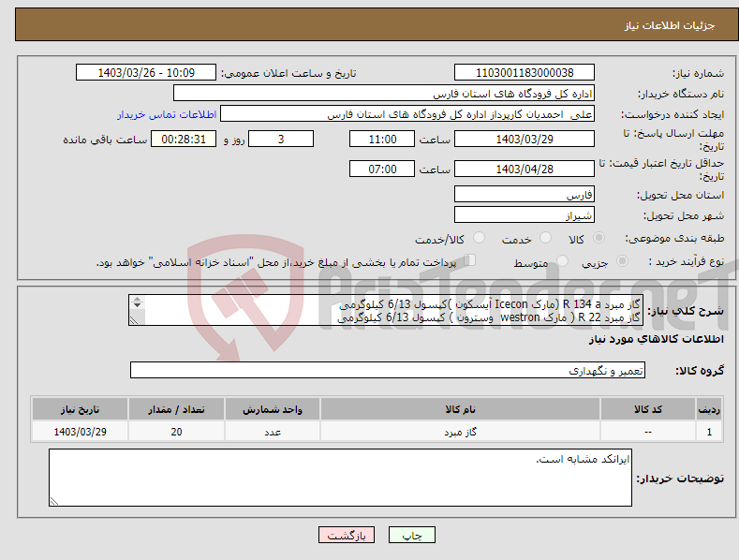Toggle the اسناد خزانه اسلامی payment checkbox
739x560 pixels.
(470, 259)
